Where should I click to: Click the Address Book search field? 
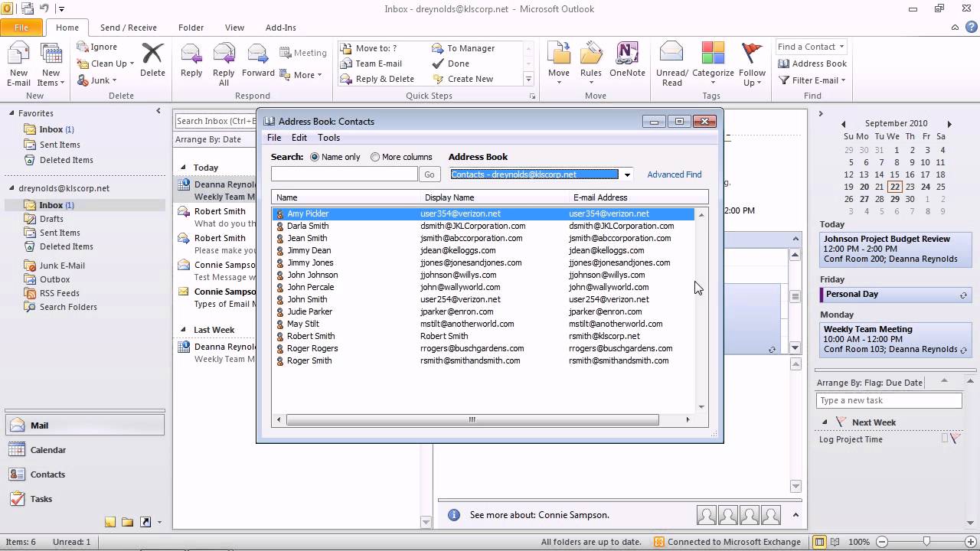[345, 174]
